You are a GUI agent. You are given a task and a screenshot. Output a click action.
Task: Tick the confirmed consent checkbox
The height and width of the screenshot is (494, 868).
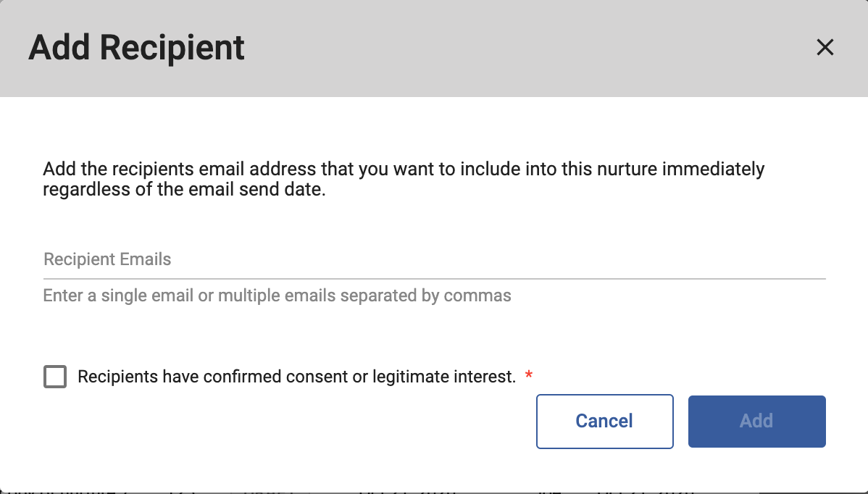pyautogui.click(x=55, y=377)
